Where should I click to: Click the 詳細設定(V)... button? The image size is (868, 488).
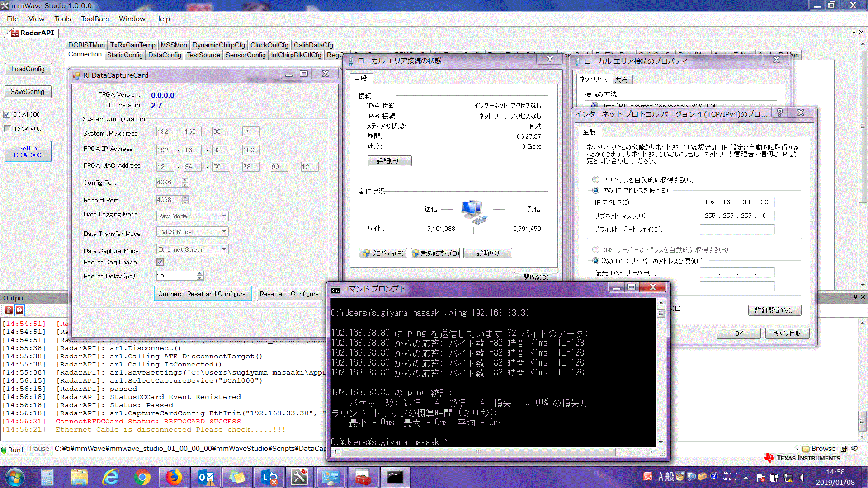coord(775,310)
